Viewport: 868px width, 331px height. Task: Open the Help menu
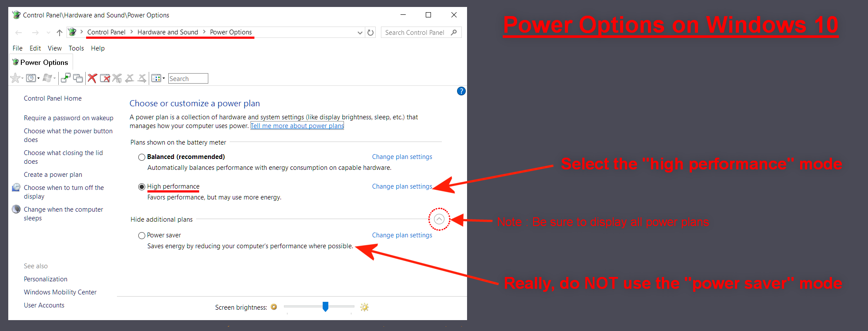[x=98, y=48]
